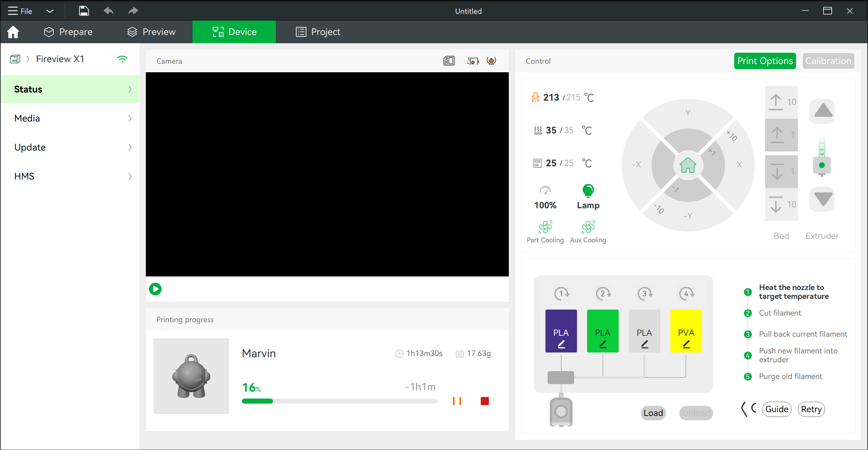
Task: Start timelapse recording from the camera toolbar
Action: coord(473,61)
